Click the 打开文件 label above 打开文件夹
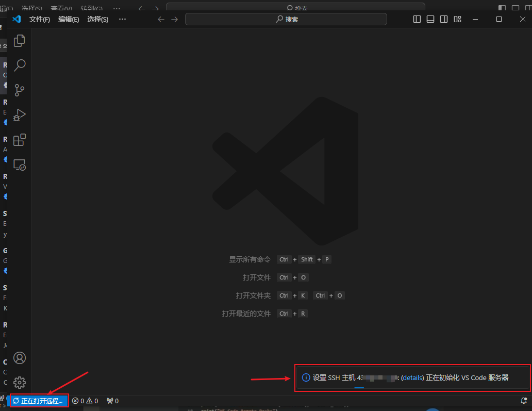Screen dimensions: 532x411 pyautogui.click(x=257, y=277)
